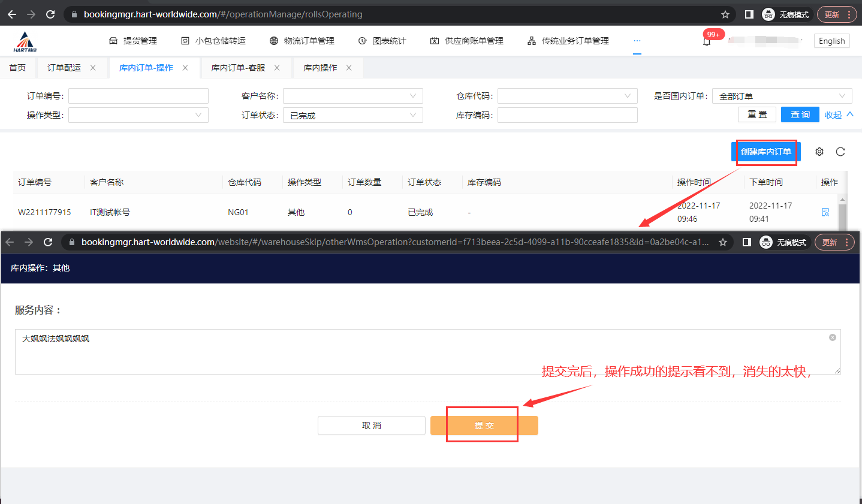The width and height of the screenshot is (862, 504).
Task: Expand the 客户名称 dropdown
Action: (x=352, y=96)
